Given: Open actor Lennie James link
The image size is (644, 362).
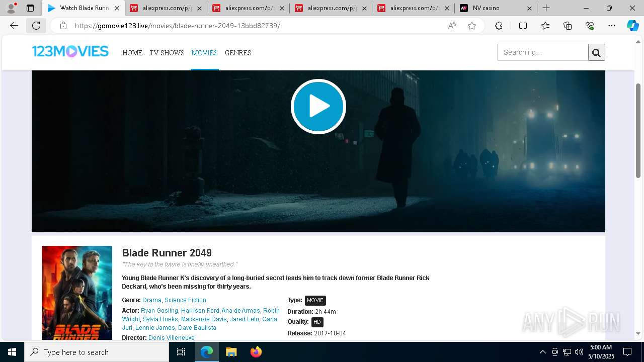Looking at the screenshot, I should [155, 328].
